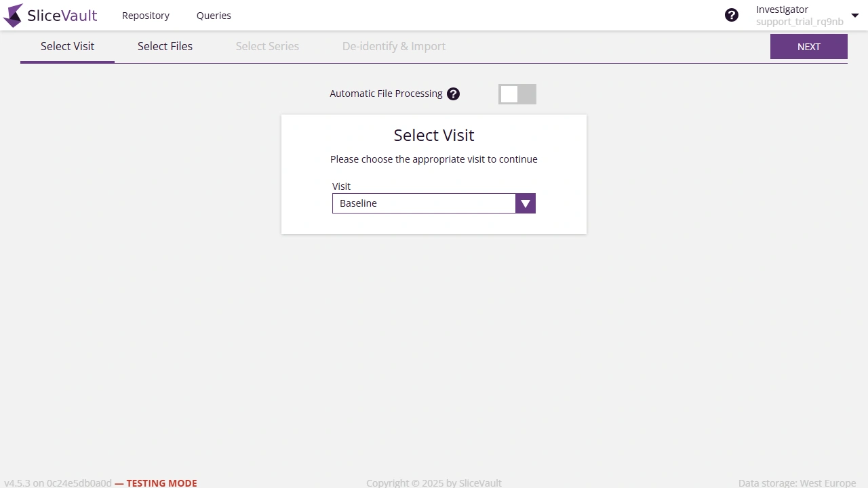Image resolution: width=868 pixels, height=488 pixels.
Task: Click the Investigator user name
Action: [x=782, y=9]
